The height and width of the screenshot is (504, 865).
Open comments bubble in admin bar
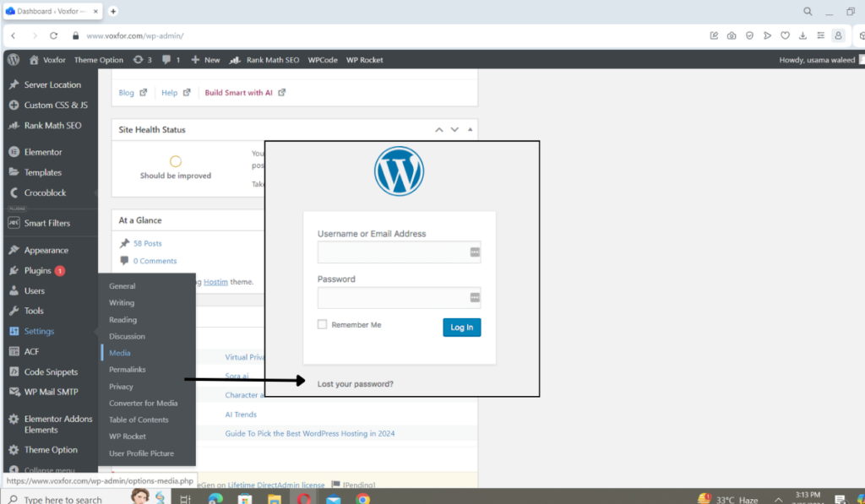tap(171, 60)
